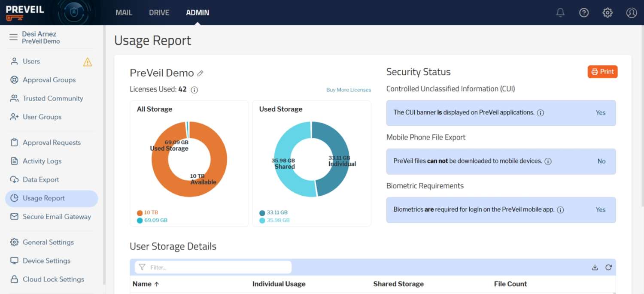Download the user storage details table
Image resolution: width=644 pixels, height=294 pixels.
[595, 267]
